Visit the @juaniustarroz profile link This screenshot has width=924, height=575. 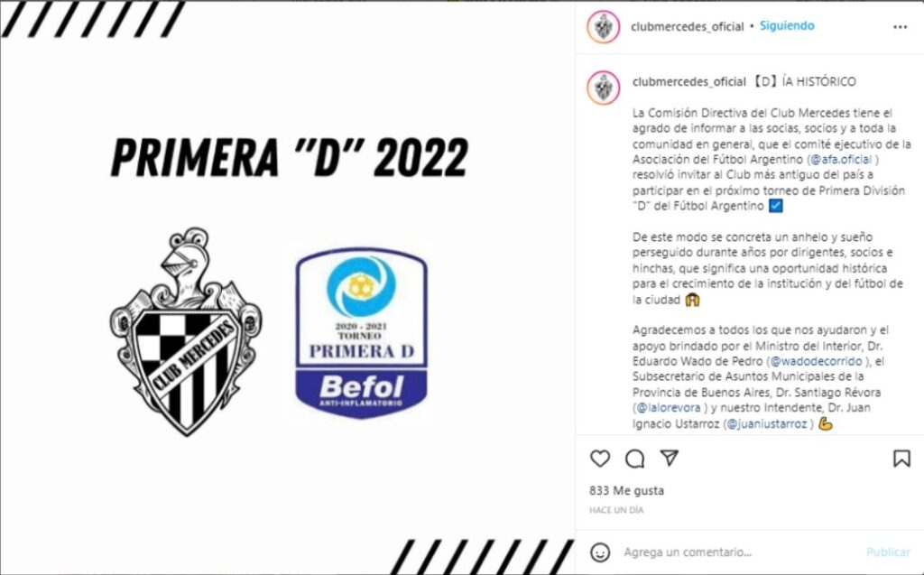click(x=767, y=423)
